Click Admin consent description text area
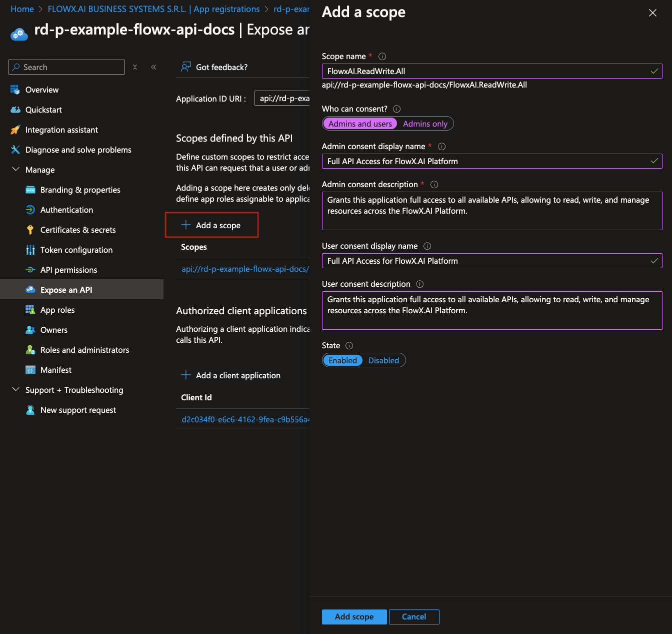 [492, 211]
